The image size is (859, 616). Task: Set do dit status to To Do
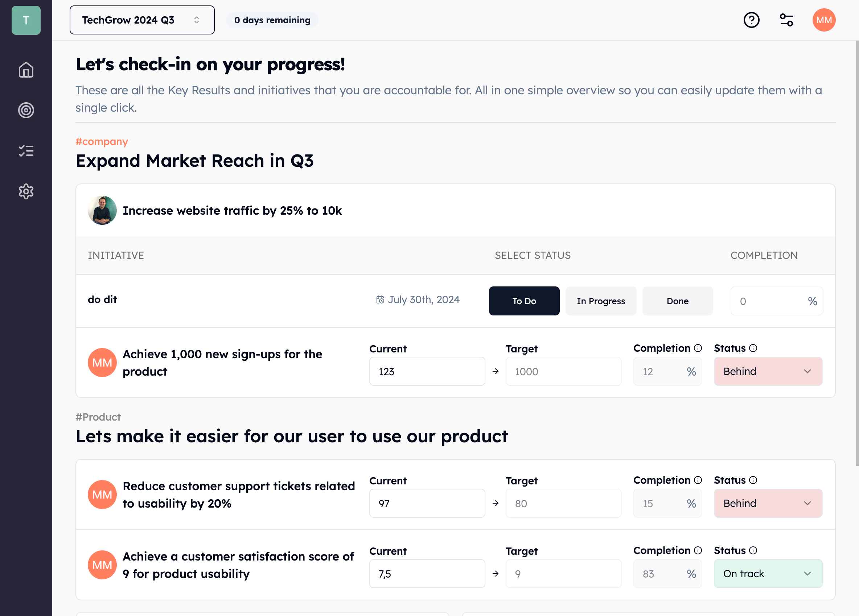click(x=524, y=301)
